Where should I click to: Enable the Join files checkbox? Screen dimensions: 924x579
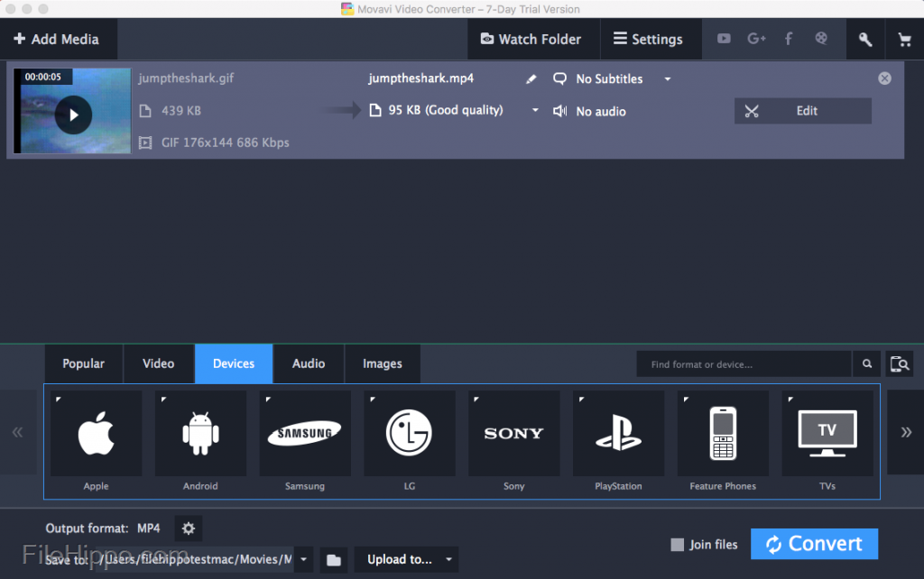point(677,545)
